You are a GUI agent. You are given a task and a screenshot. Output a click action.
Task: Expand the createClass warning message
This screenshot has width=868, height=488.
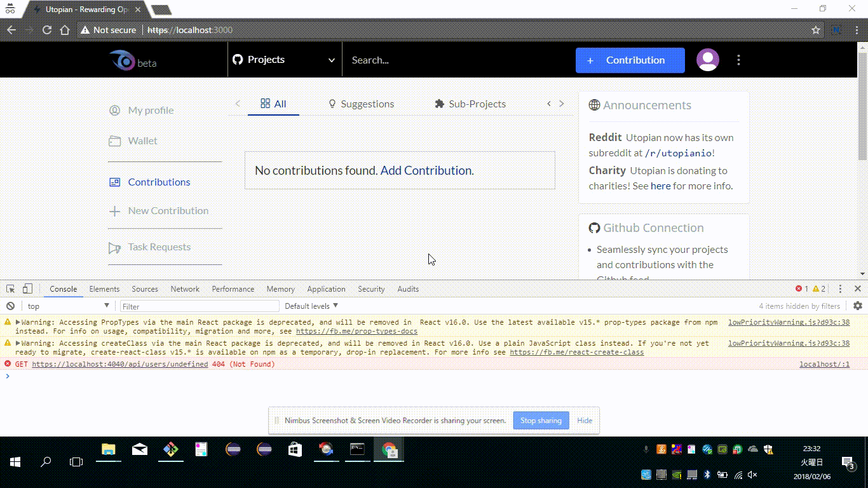tap(18, 343)
